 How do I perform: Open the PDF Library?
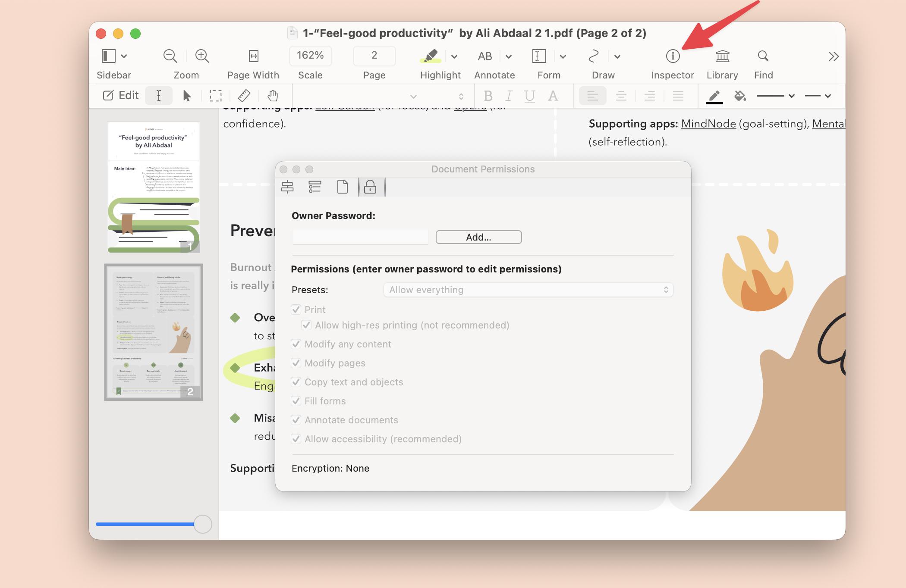click(721, 56)
